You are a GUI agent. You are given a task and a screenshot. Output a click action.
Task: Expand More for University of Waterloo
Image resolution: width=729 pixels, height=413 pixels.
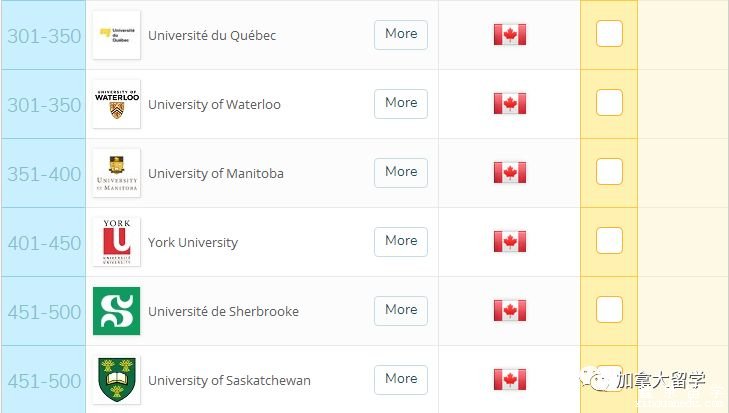(400, 103)
